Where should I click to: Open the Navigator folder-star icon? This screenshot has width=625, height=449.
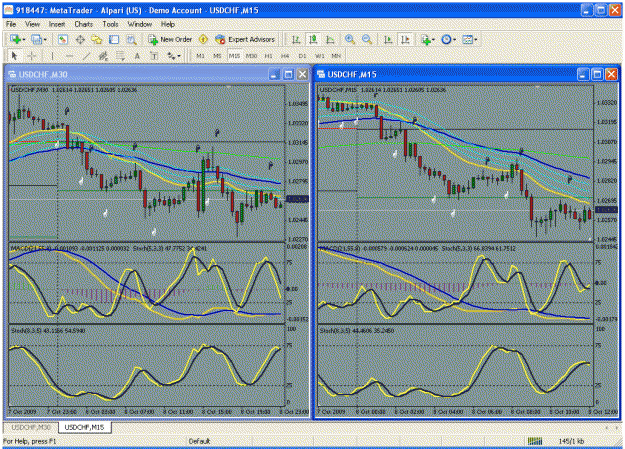[97, 39]
